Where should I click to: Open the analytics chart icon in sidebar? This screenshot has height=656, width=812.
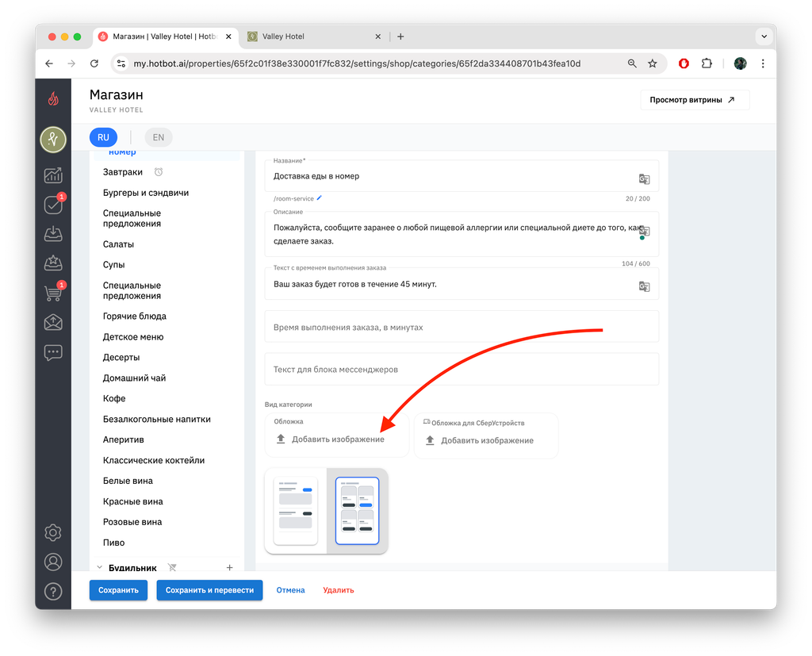coord(53,175)
